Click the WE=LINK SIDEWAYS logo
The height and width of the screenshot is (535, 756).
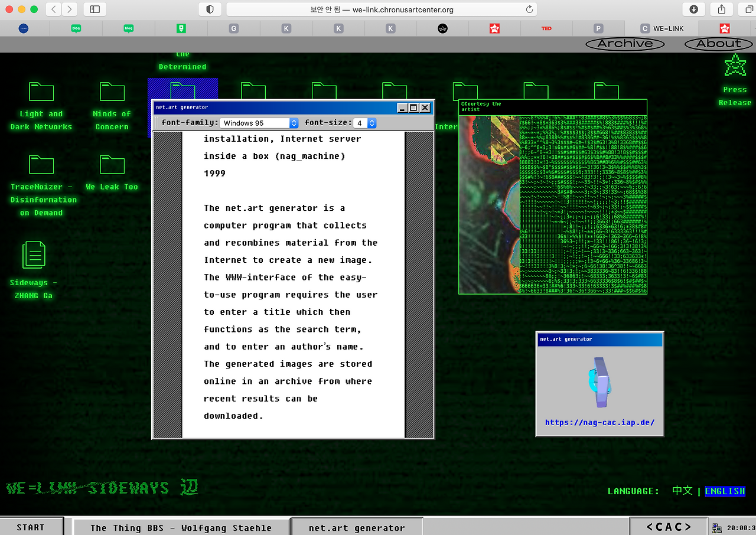pos(102,488)
